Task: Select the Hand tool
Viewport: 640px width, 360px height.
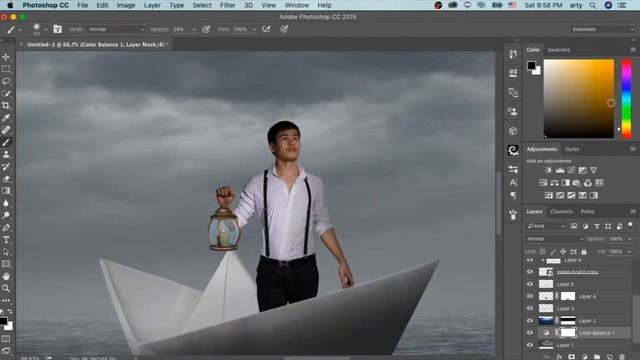Action: coord(6,276)
